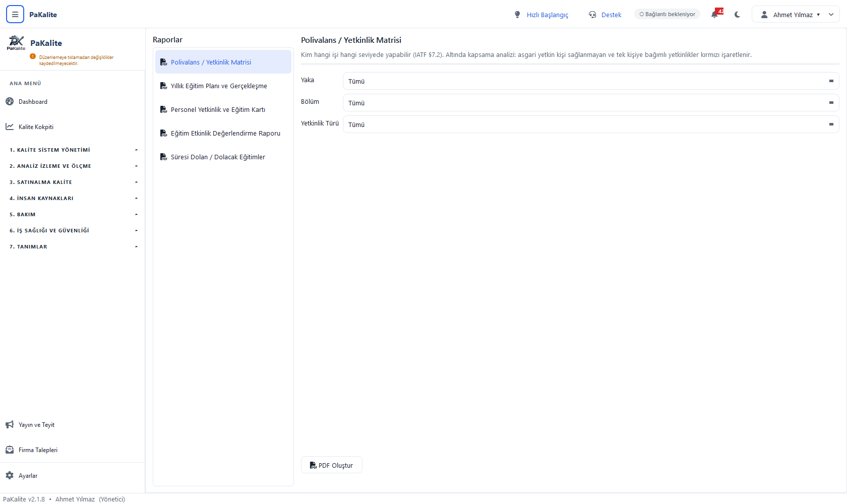Toggle the hamburger sidebar menu button
This screenshot has height=504, width=847.
click(x=15, y=15)
